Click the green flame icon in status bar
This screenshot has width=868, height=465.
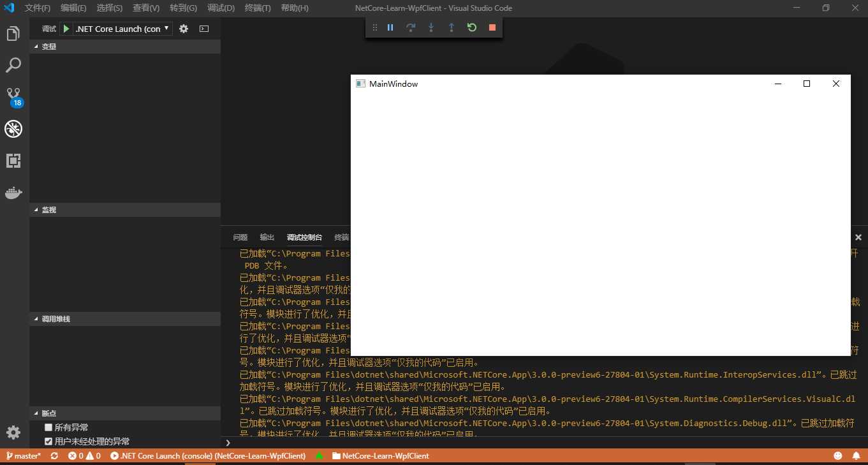click(319, 456)
